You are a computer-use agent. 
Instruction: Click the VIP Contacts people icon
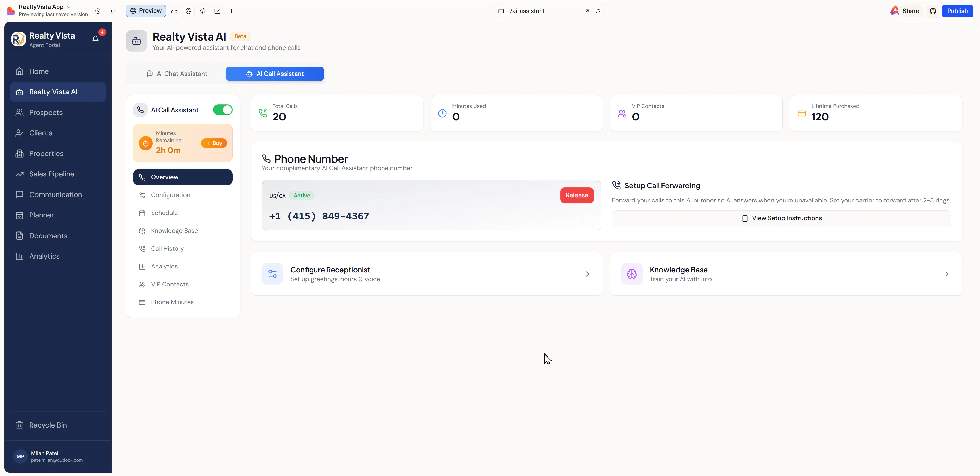[x=622, y=113]
